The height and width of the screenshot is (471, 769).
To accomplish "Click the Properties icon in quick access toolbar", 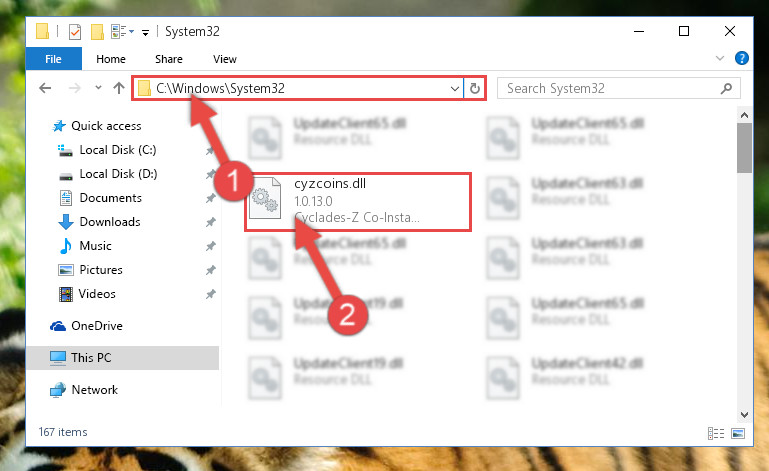I will pyautogui.click(x=75, y=32).
